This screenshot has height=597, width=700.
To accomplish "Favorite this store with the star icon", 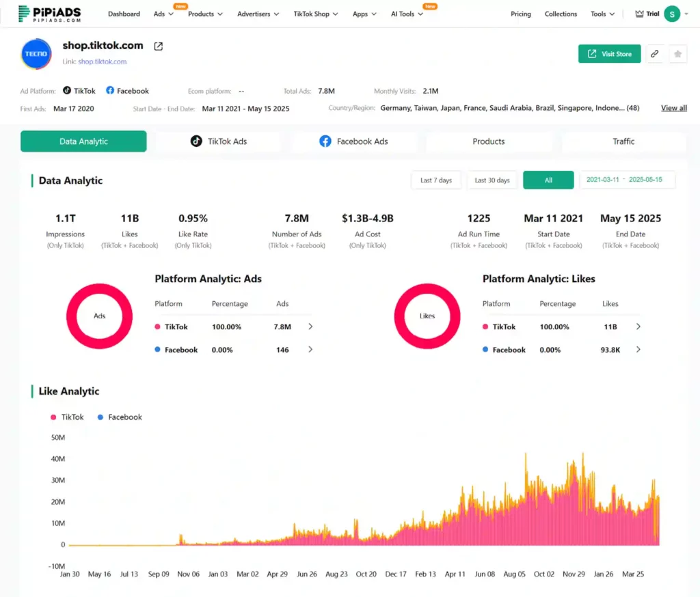I will point(677,53).
